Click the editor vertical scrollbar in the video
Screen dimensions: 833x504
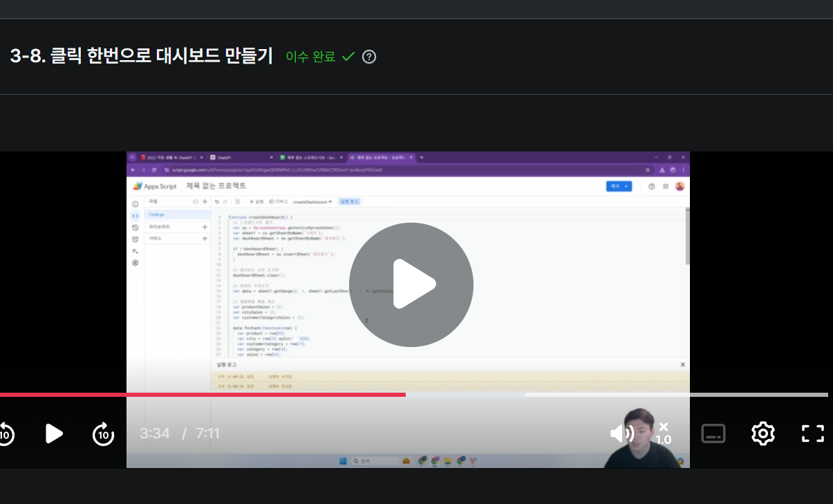[686, 235]
